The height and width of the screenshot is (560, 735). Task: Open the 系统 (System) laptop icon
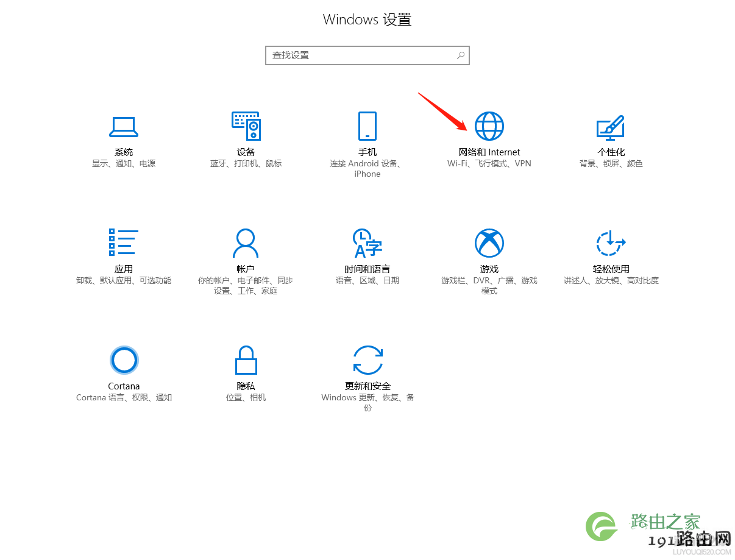(124, 126)
